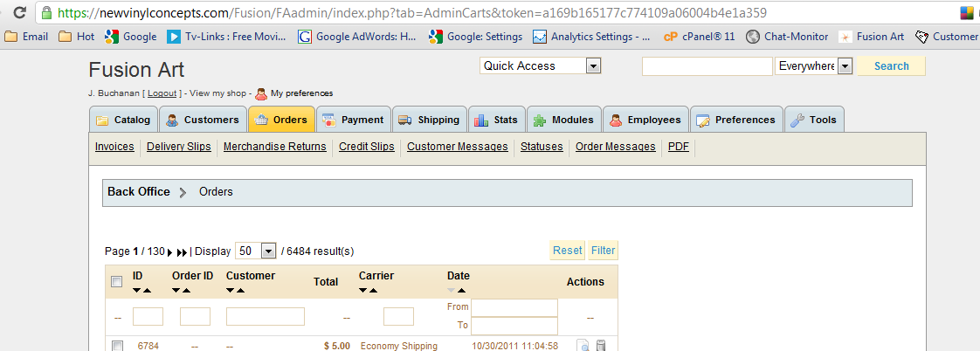The width and height of the screenshot is (980, 351).
Task: Focus the ID filter field
Action: tap(148, 316)
